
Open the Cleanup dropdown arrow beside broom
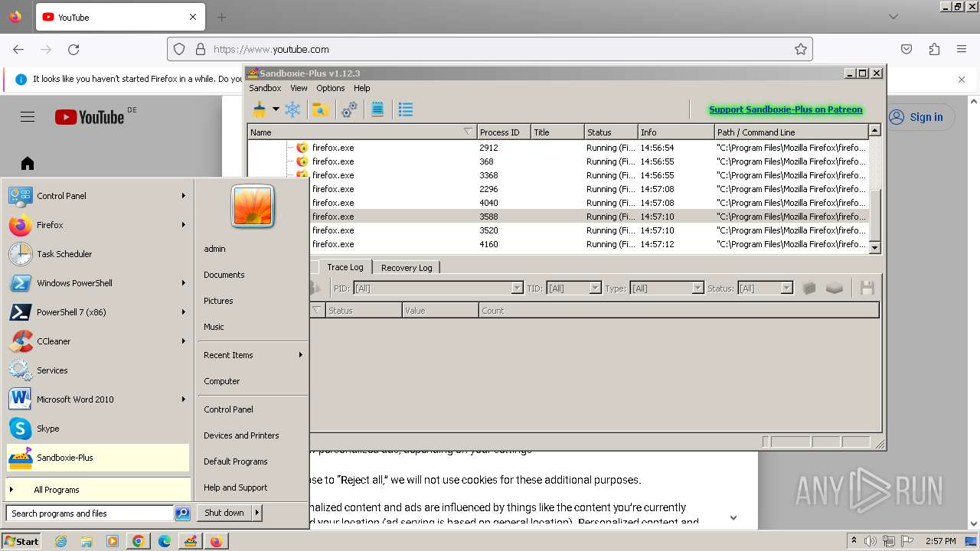[276, 110]
